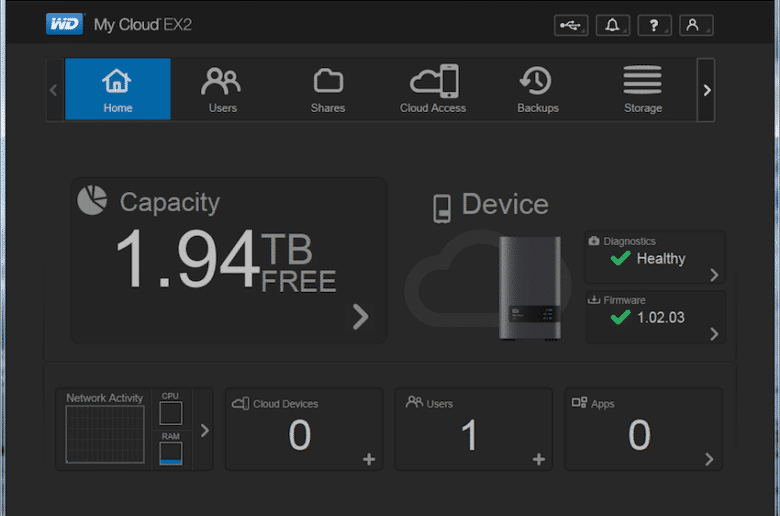Open the USB devices icon in header
The image size is (780, 516).
pos(571,25)
